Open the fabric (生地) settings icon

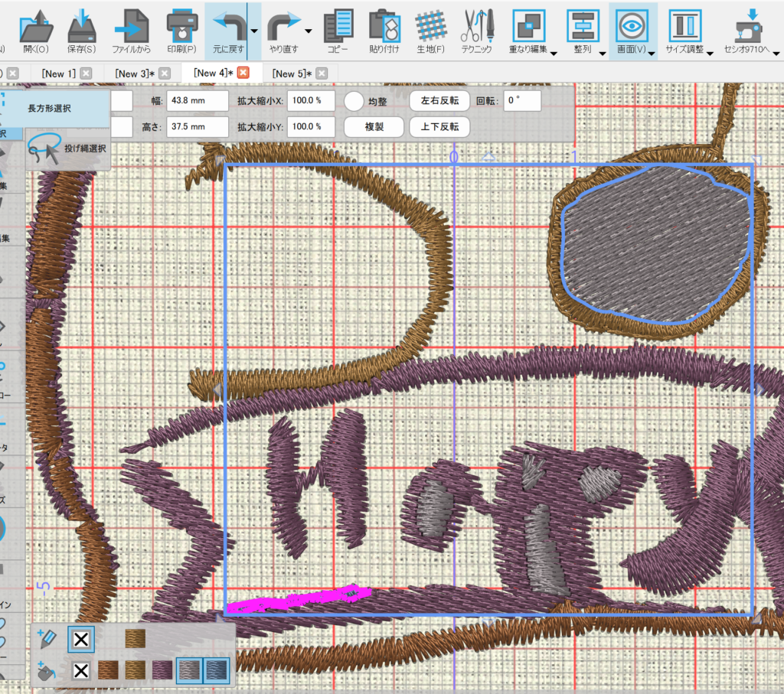[431, 26]
